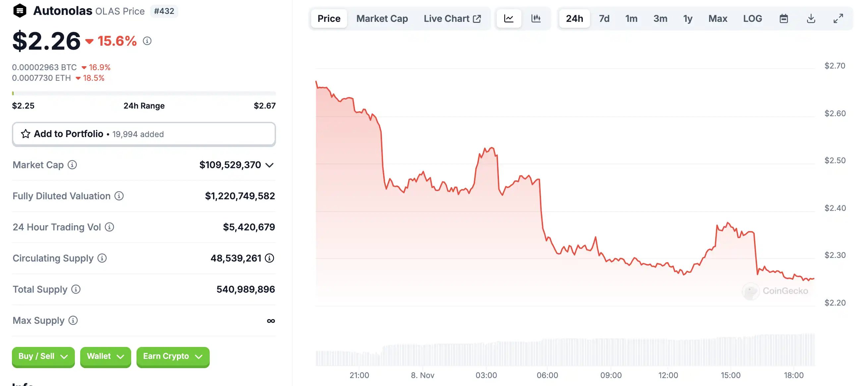Open the calendar date range picker
868x386 pixels.
784,19
